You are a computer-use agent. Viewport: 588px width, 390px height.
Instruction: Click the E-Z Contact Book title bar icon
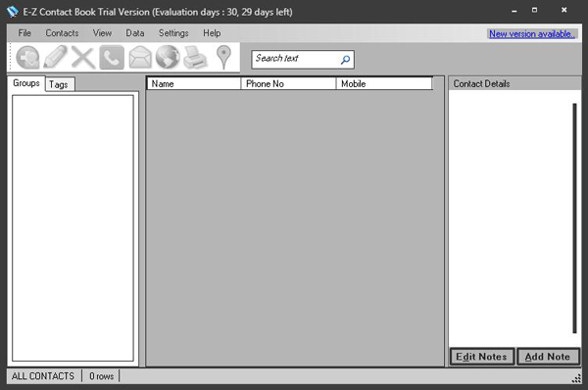pos(13,12)
